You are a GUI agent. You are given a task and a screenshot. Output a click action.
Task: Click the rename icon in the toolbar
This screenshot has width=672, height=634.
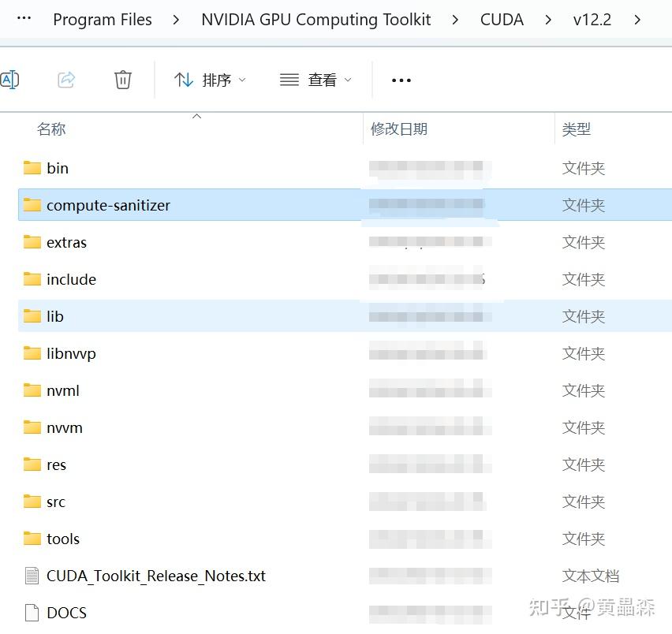pyautogui.click(x=9, y=79)
